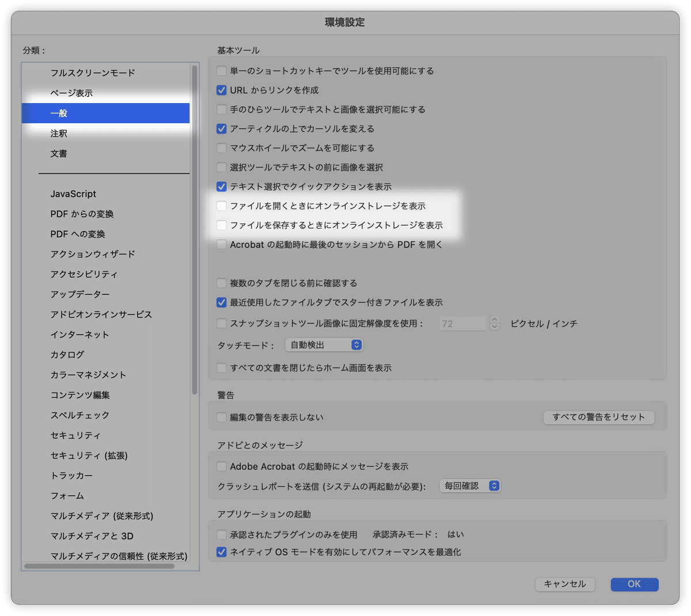691x616 pixels.
Task: Check すべての文書を閉じたらホーム画面を表示
Action: click(222, 368)
